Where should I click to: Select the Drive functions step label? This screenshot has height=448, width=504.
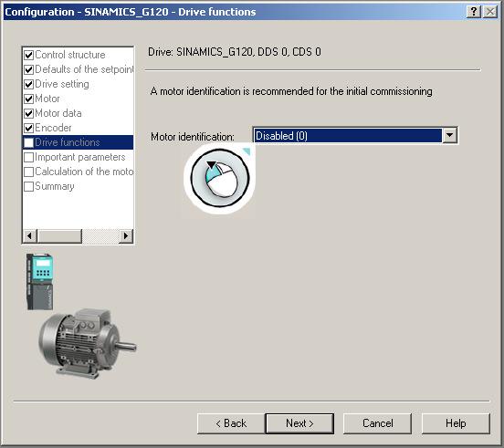tap(68, 142)
